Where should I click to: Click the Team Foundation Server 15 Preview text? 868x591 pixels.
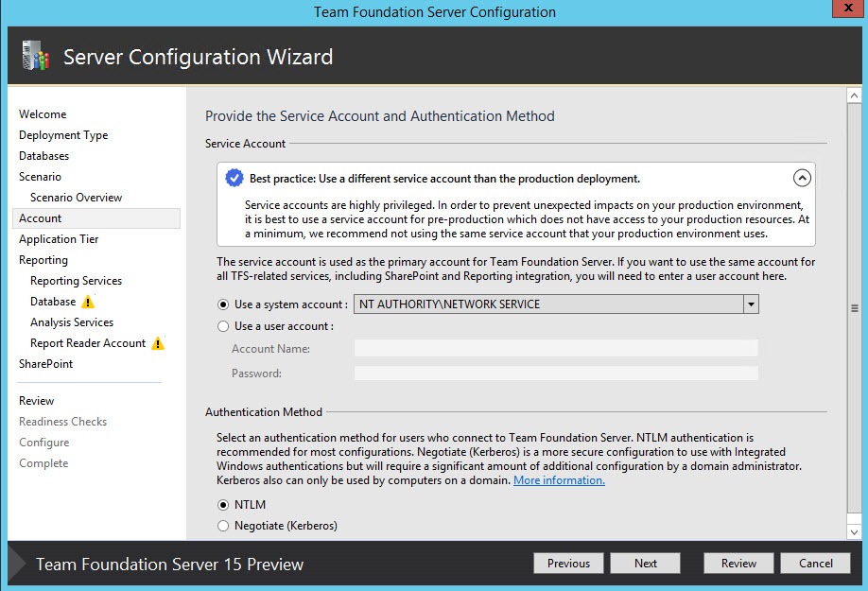tap(169, 564)
